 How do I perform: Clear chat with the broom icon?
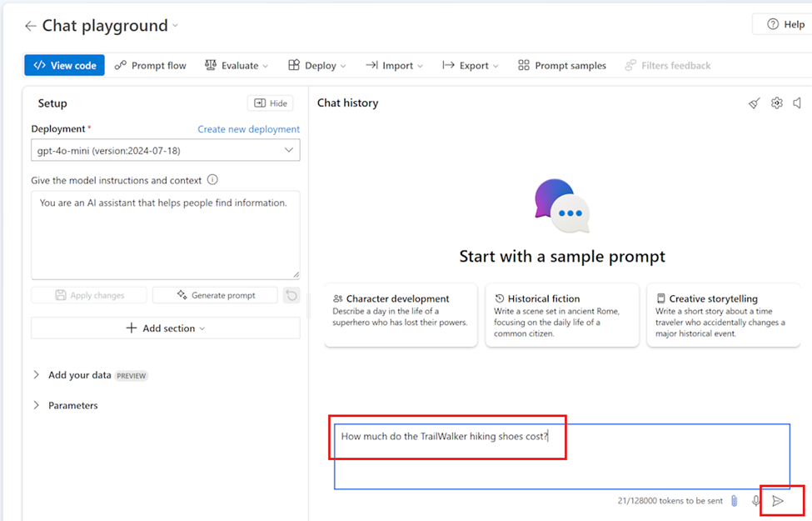755,103
